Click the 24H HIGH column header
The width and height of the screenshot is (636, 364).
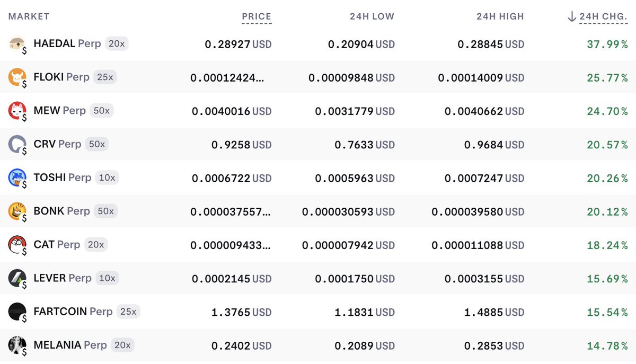(500, 16)
